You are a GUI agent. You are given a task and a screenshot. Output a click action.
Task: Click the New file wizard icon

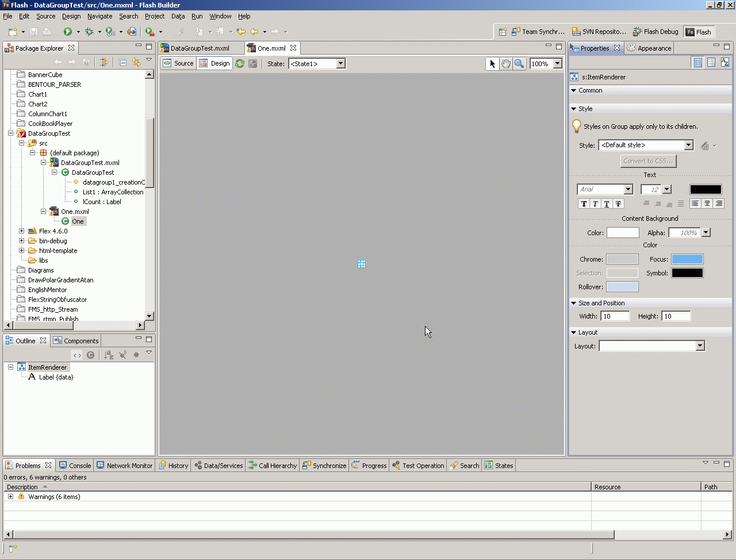click(x=13, y=32)
